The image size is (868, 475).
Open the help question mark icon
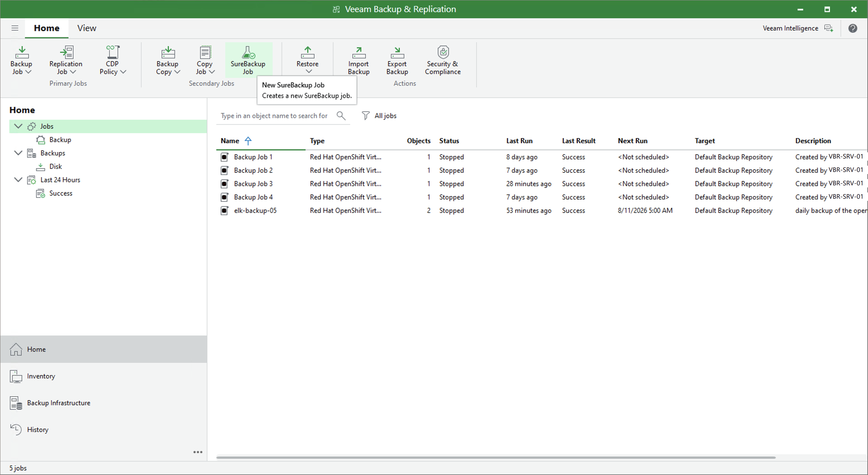pos(852,28)
